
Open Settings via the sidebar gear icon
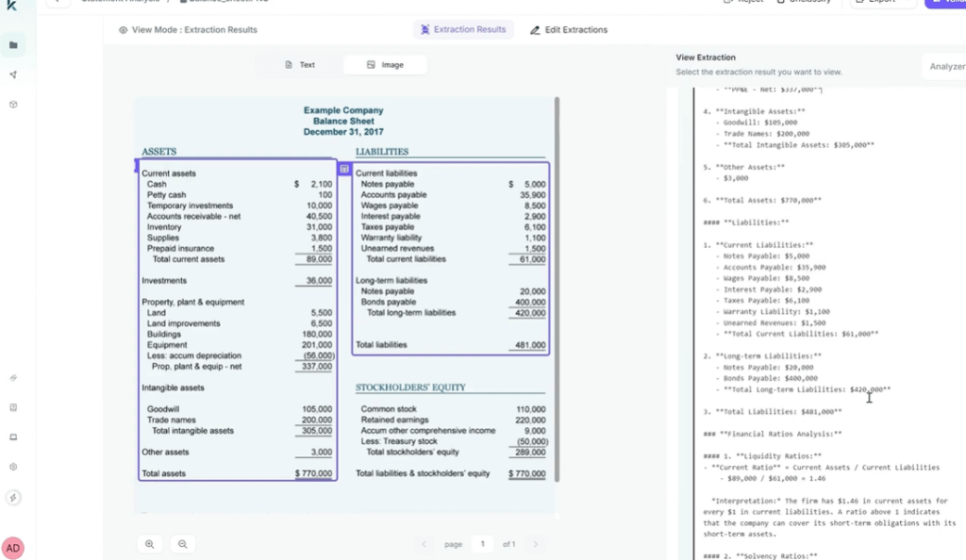pos(13,466)
